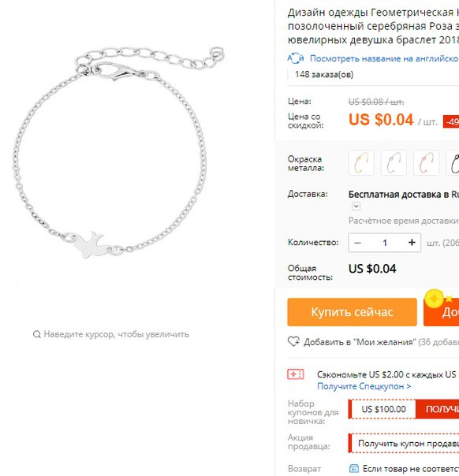Click the heart wishlist icon
459x476 pixels.
[x=293, y=341]
